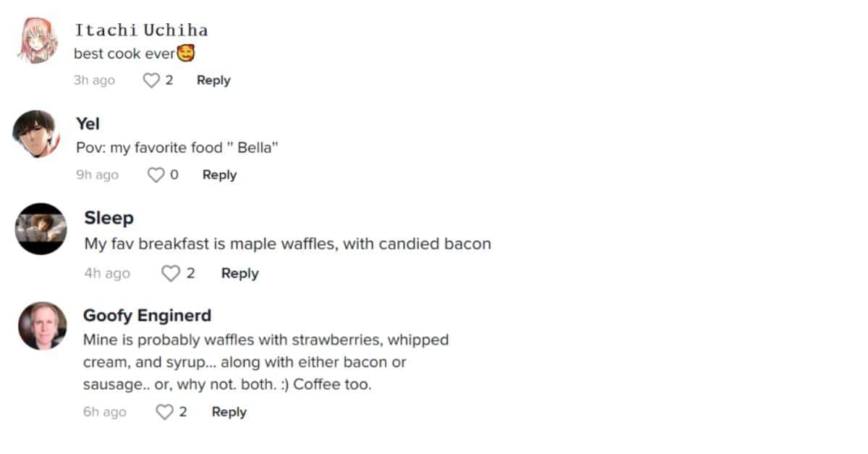Reply to Sleep's breakfast comment
The height and width of the screenshot is (454, 868).
pyautogui.click(x=239, y=273)
